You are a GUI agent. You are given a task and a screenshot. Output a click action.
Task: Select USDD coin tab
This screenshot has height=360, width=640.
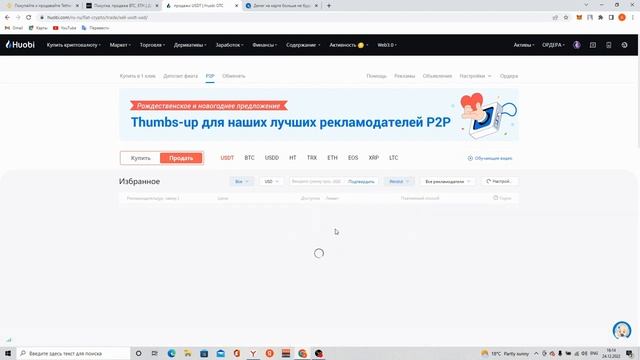[x=272, y=158]
